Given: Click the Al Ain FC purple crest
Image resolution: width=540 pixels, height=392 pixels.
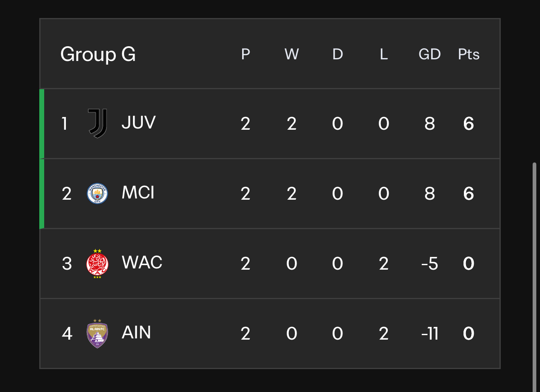Looking at the screenshot, I should pos(97,333).
